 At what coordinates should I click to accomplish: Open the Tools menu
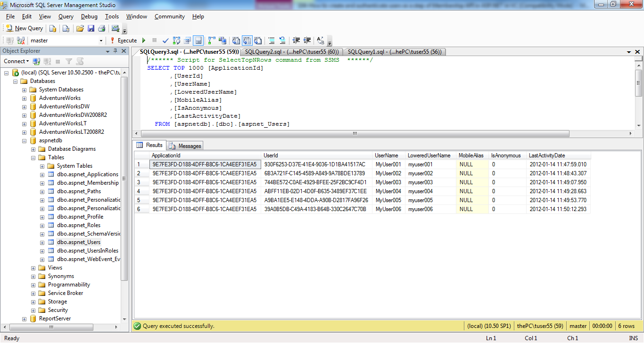pos(112,16)
